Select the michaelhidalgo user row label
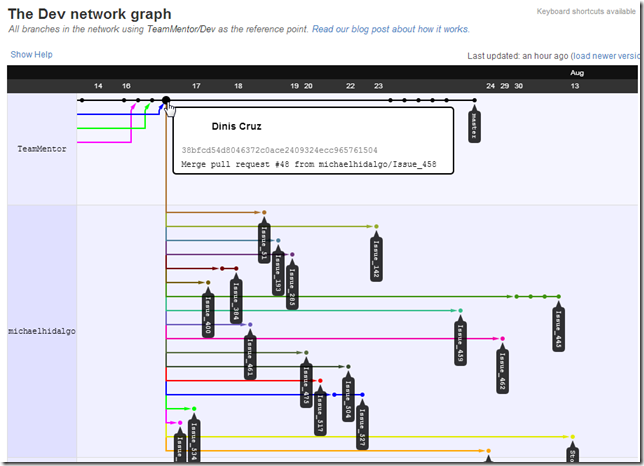This screenshot has height=466, width=644. tap(41, 329)
